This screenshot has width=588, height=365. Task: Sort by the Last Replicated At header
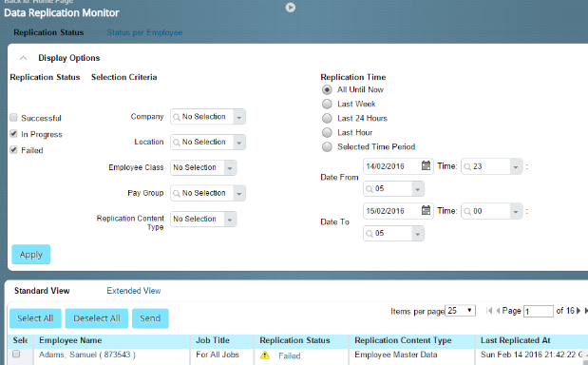pyautogui.click(x=531, y=340)
